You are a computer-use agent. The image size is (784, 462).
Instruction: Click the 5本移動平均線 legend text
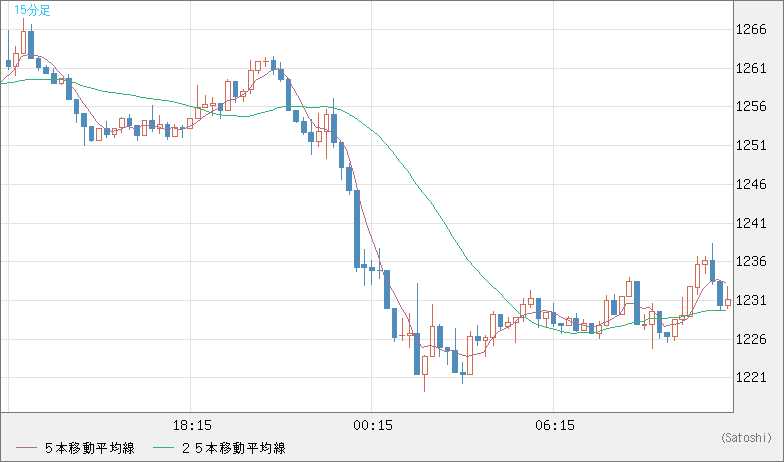click(x=90, y=448)
